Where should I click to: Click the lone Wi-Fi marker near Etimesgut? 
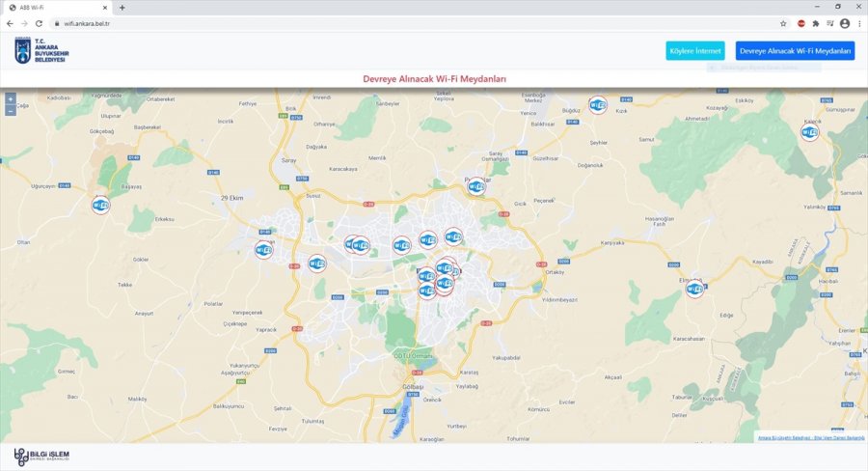click(316, 263)
